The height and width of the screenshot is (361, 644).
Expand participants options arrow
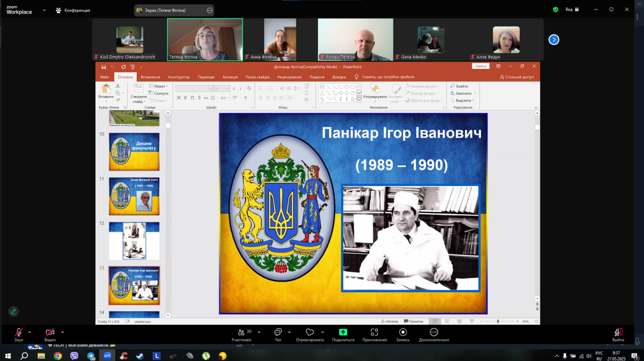coord(259,332)
